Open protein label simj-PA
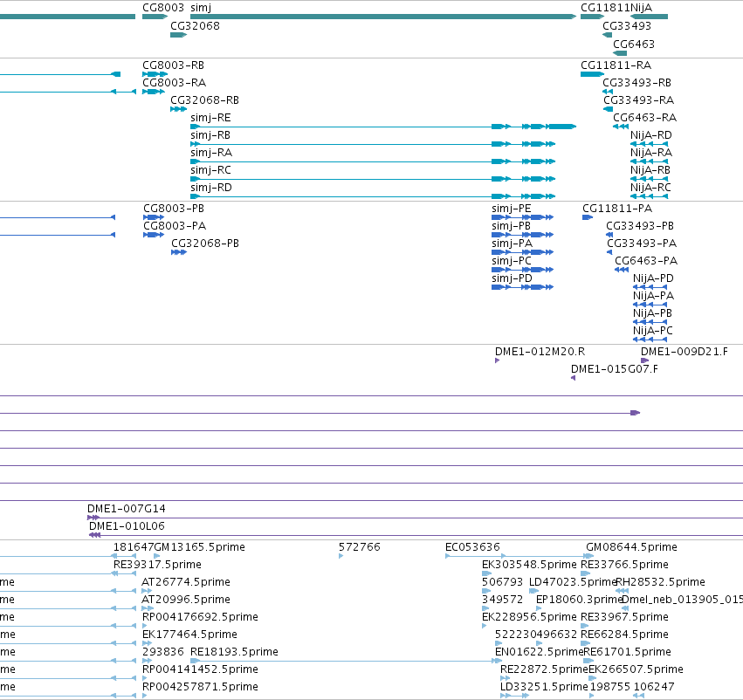The width and height of the screenshot is (743, 700). click(x=513, y=244)
